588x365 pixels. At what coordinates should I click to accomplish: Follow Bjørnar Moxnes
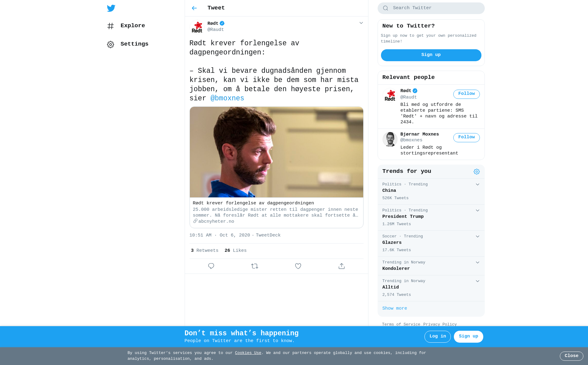click(x=466, y=137)
